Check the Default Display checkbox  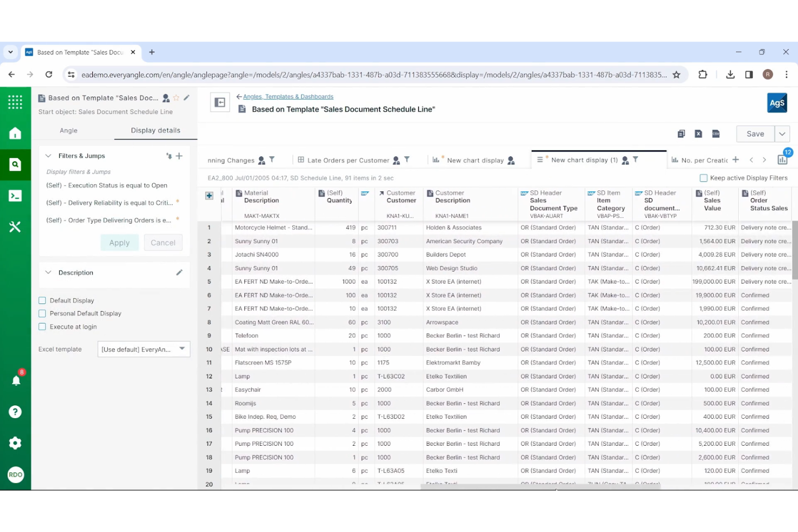coord(42,301)
